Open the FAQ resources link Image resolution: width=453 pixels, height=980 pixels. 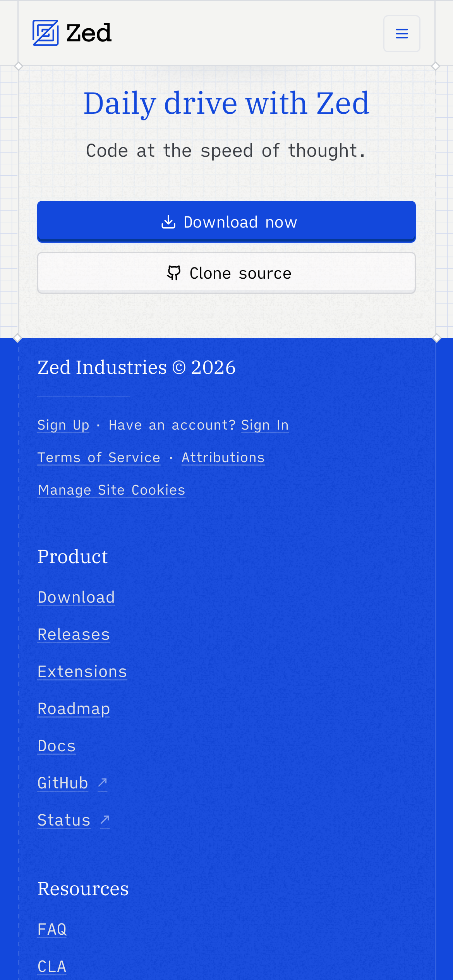(x=52, y=929)
